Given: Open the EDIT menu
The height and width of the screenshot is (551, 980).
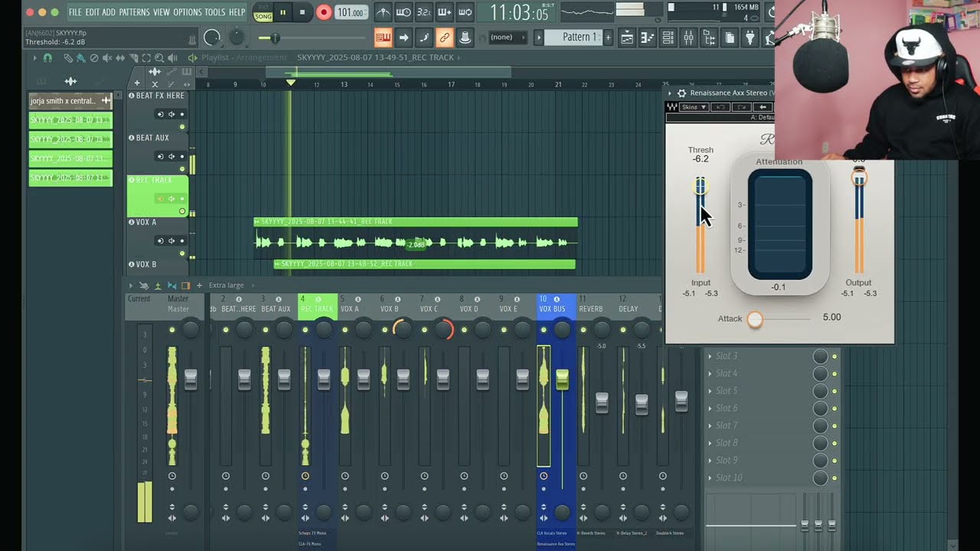Looking at the screenshot, I should point(92,12).
